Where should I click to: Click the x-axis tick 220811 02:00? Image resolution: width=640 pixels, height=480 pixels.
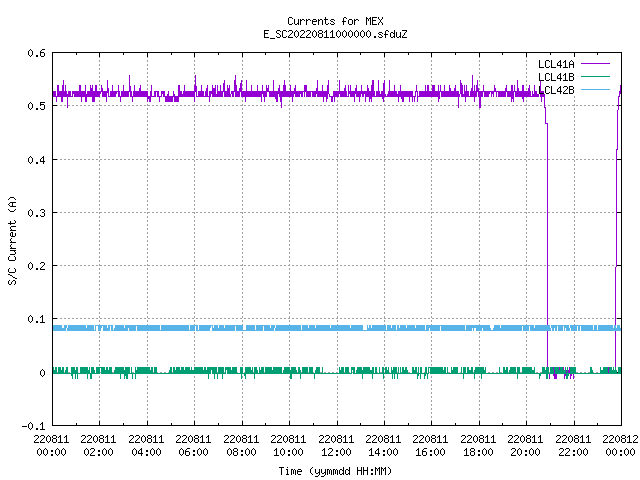(x=98, y=445)
